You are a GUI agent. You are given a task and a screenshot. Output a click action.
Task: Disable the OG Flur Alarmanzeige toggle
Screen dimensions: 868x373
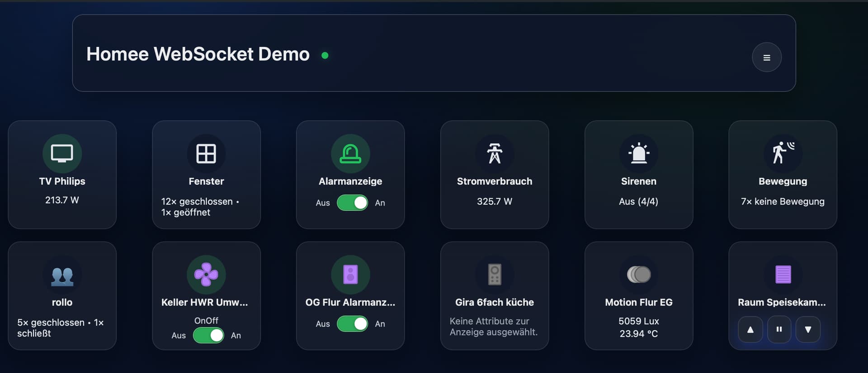pos(352,324)
